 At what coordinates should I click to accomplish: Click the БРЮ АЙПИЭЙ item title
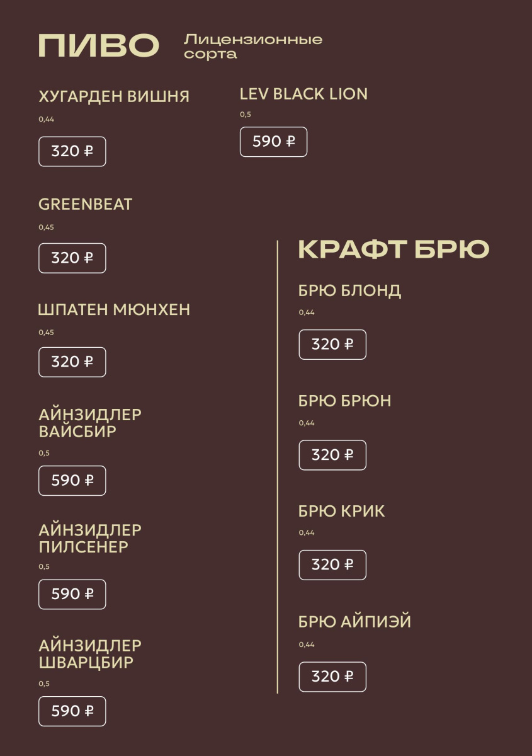(354, 622)
